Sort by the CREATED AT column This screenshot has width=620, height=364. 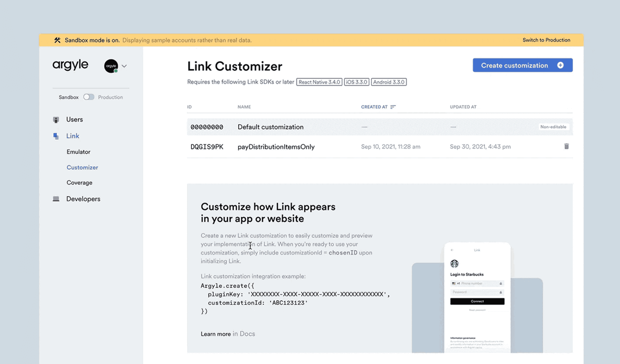point(374,107)
